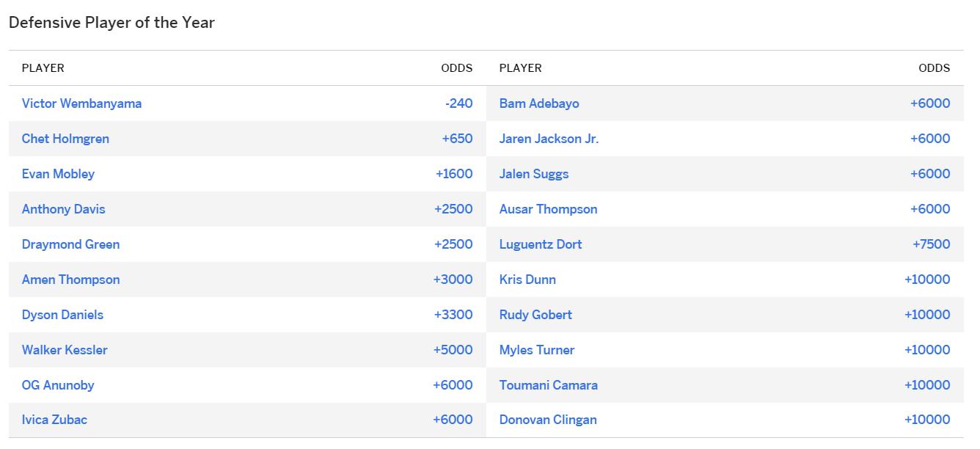Go to Kris Dunn's page
Viewport: 980px width, 449px height.
point(527,280)
